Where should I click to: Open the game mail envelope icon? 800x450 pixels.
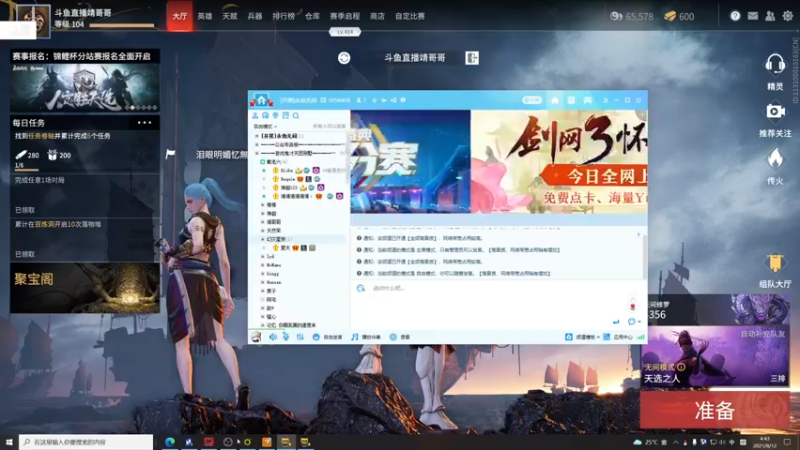753,16
